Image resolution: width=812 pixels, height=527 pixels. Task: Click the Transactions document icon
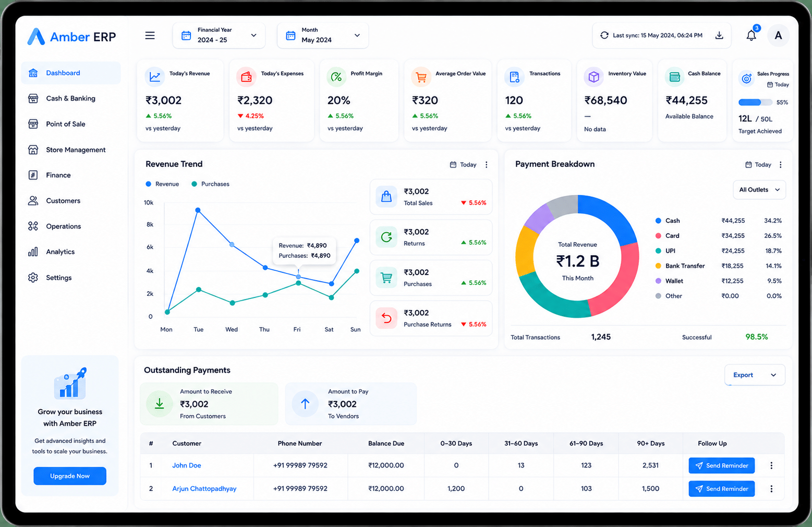(514, 77)
